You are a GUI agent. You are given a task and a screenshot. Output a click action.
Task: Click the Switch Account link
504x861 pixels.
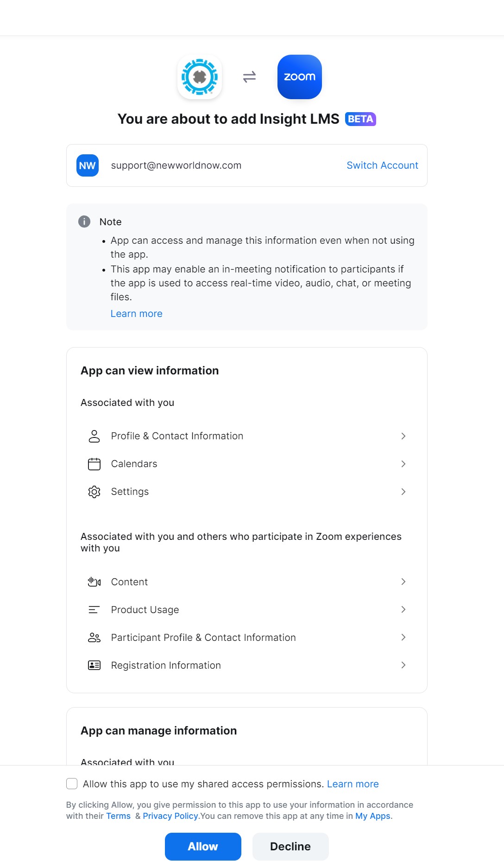tap(382, 165)
